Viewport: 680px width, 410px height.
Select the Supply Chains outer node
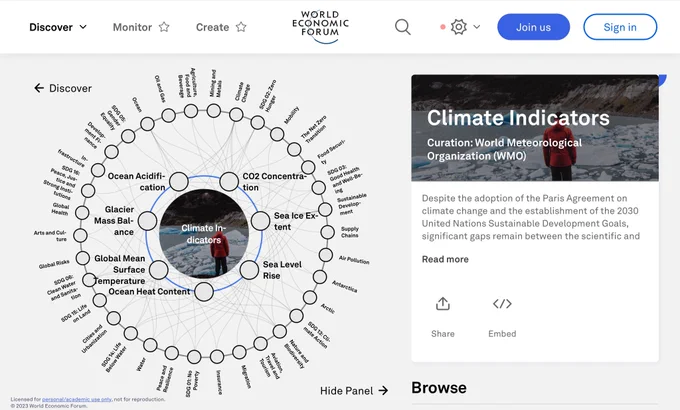327,232
